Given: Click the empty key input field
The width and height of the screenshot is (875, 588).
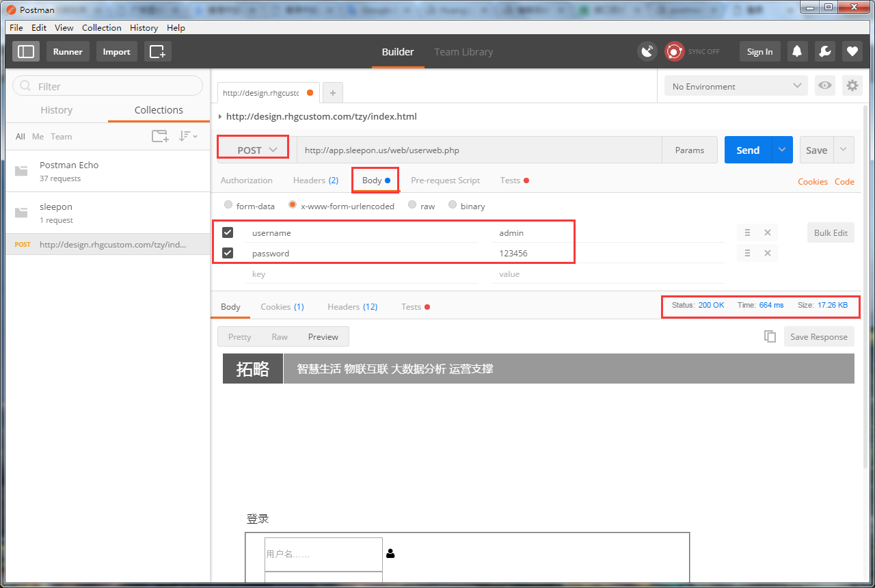Looking at the screenshot, I should 362,273.
